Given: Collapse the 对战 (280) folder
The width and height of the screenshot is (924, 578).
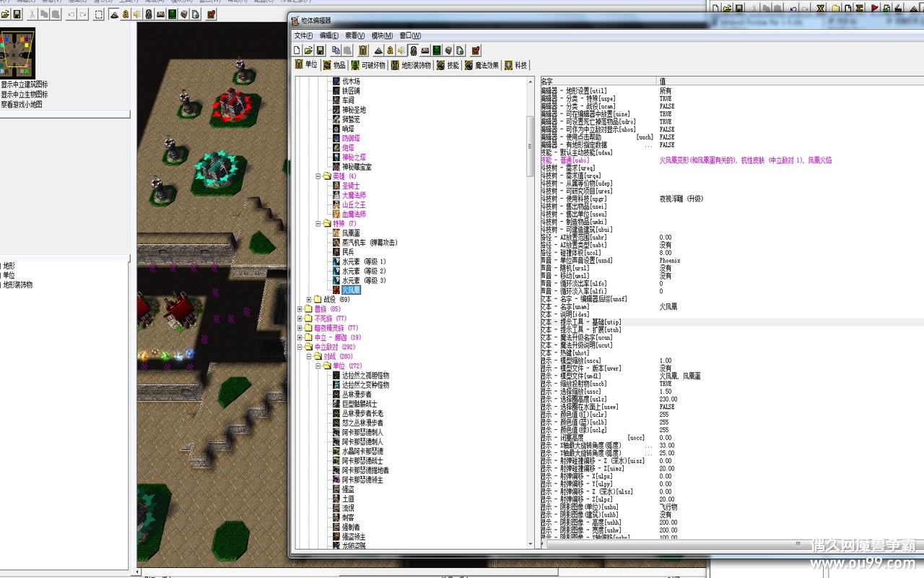Looking at the screenshot, I should click(x=309, y=357).
